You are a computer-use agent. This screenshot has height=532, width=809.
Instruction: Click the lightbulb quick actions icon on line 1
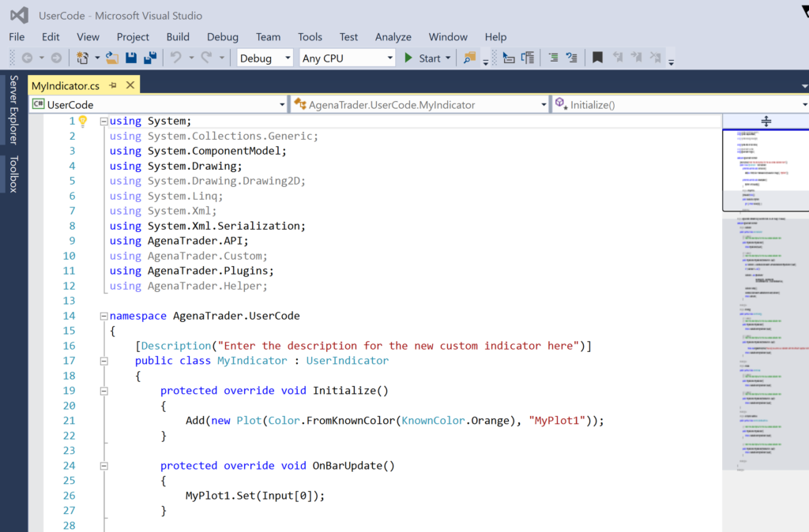point(82,121)
